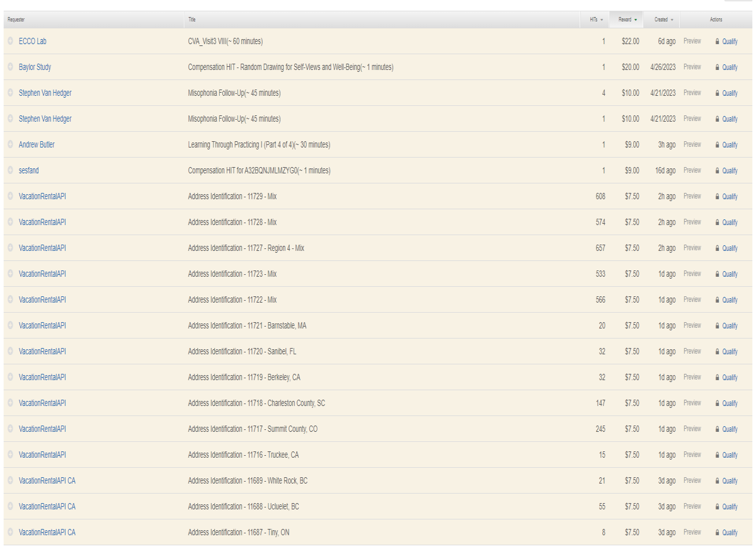Viewport: 756px width, 551px height.
Task: Select the Compensation HIT Random Drawing title
Action: (290, 67)
